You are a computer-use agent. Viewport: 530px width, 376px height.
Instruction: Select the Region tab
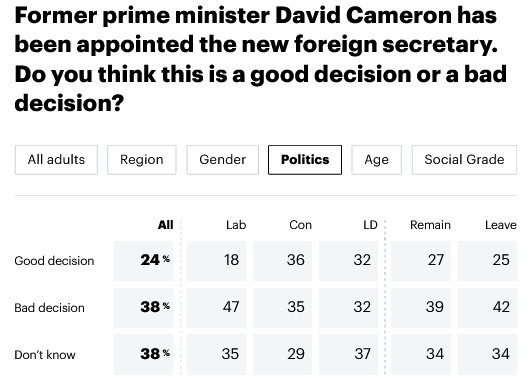click(142, 160)
